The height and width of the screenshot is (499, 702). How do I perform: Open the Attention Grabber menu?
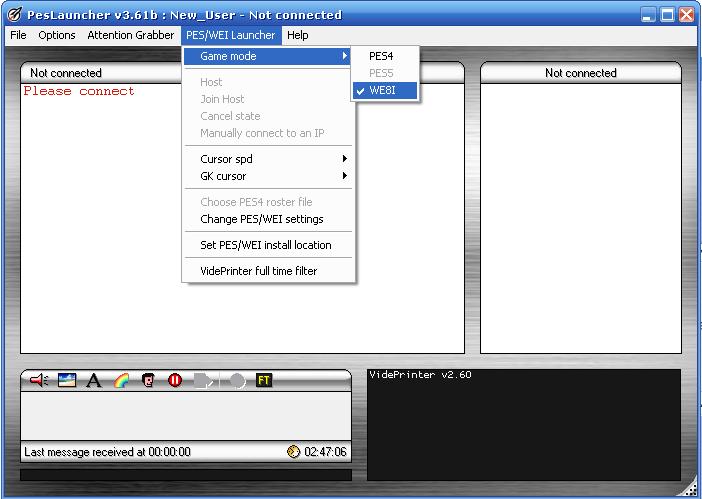pos(131,35)
